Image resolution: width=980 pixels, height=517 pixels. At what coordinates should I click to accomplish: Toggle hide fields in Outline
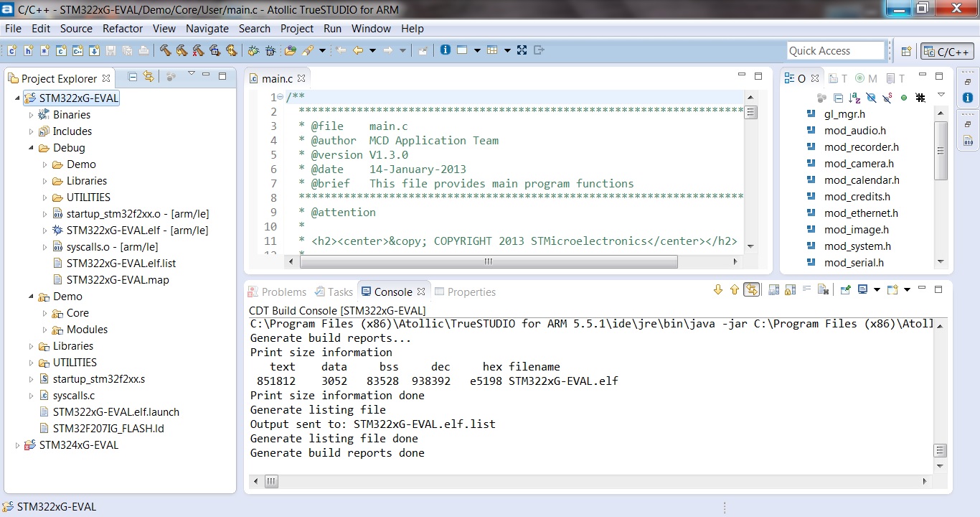871,98
